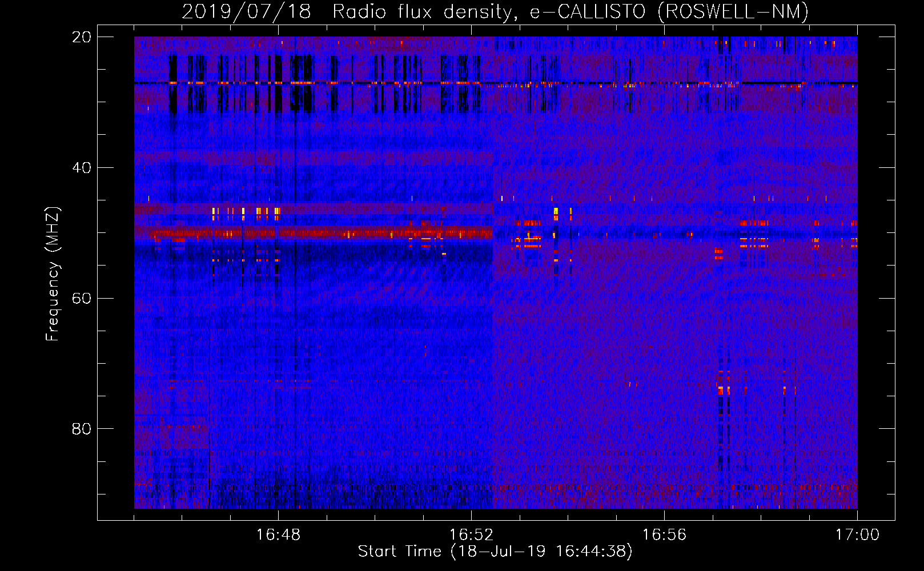Click the 16:52 time tick label

471,535
